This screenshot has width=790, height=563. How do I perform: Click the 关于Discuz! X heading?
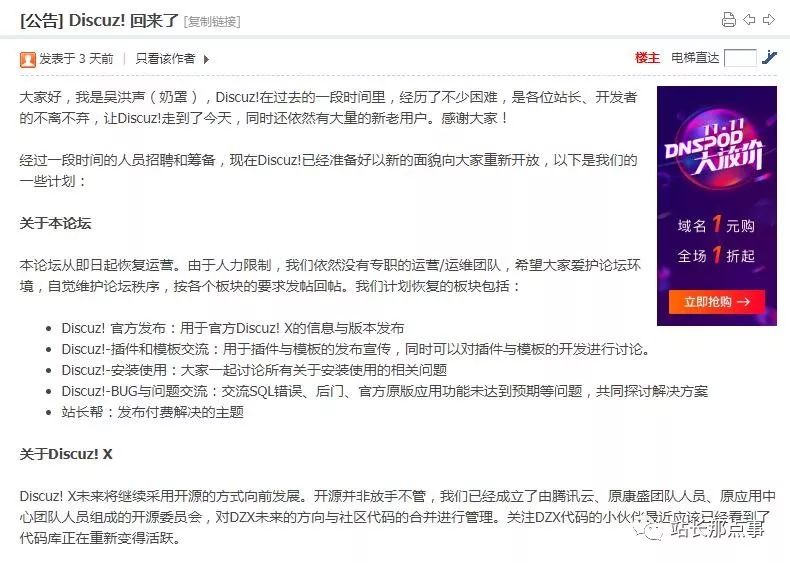(x=66, y=454)
